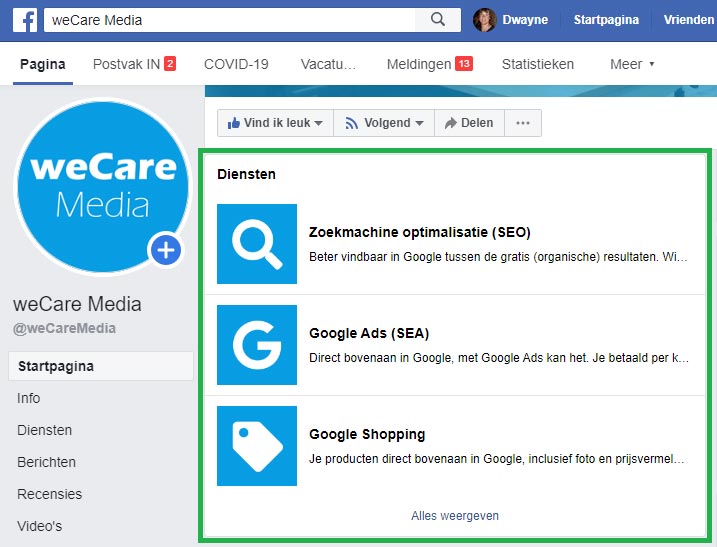Open the Statistieken tab
The height and width of the screenshot is (547, 717).
pos(538,64)
